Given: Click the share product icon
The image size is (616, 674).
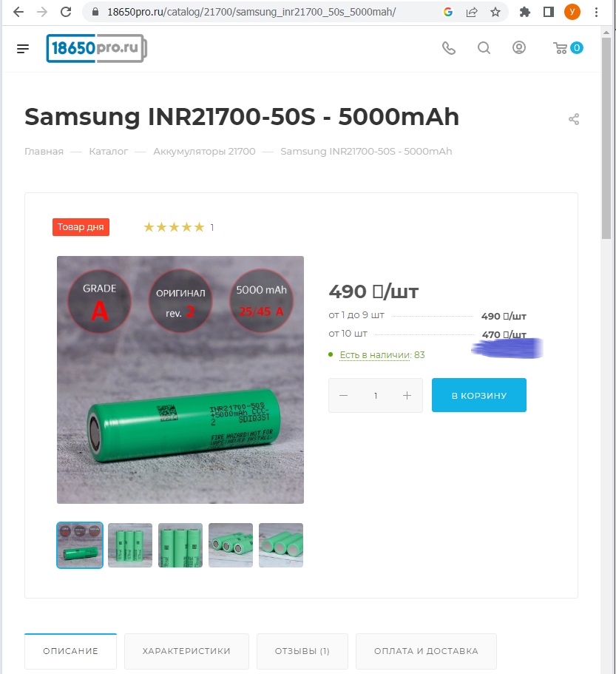Looking at the screenshot, I should [x=574, y=119].
